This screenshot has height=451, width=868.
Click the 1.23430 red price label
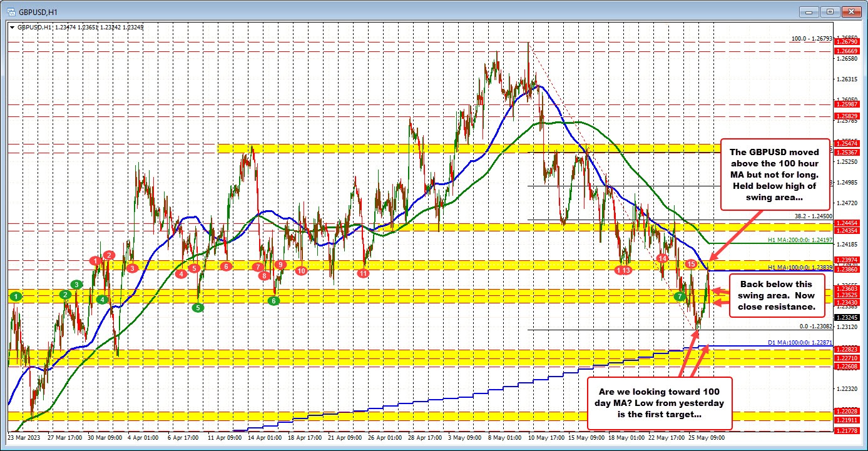[847, 303]
